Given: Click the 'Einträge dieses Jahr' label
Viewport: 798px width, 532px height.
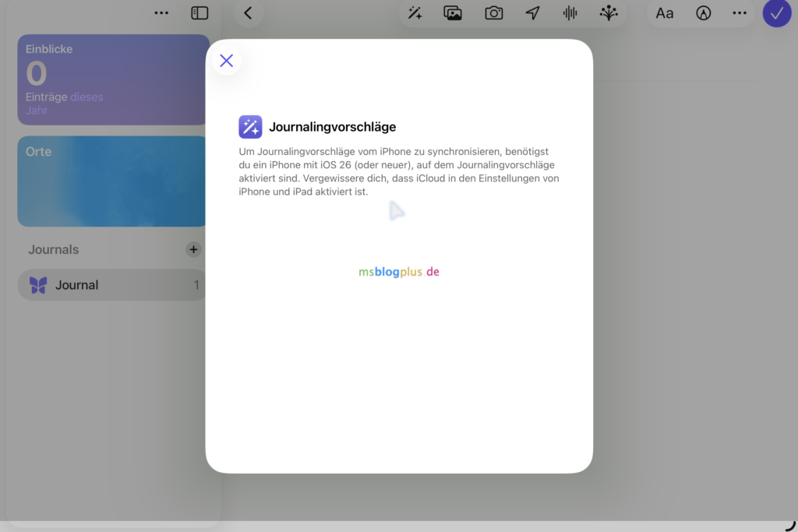Looking at the screenshot, I should click(x=64, y=104).
